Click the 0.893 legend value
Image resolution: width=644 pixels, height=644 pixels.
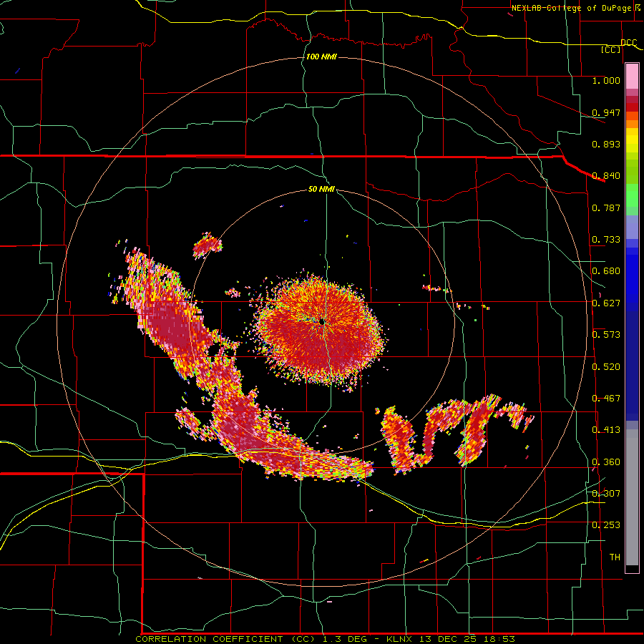coord(606,144)
